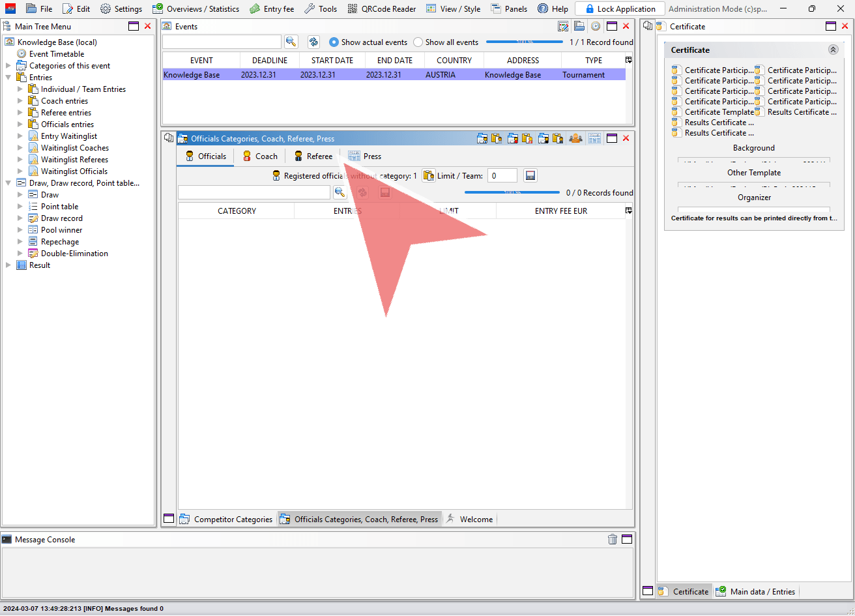This screenshot has width=855, height=616.
Task: Click the Limit / Team number field
Action: coord(502,175)
